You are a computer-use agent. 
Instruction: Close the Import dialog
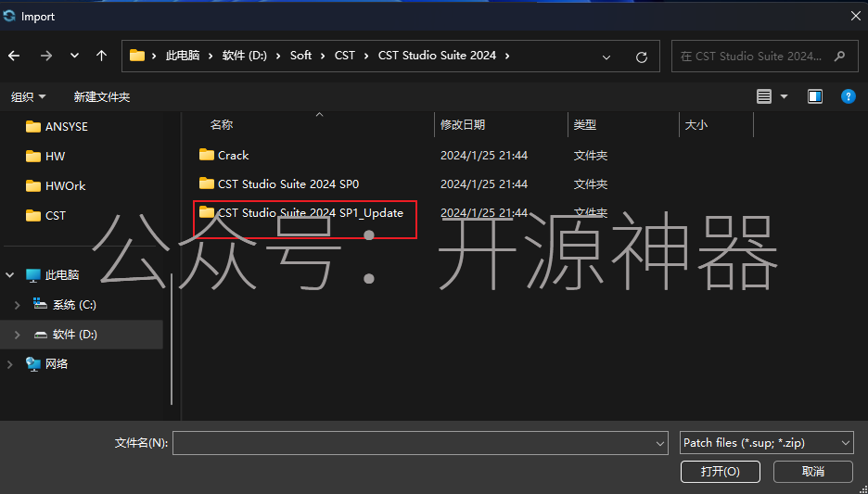coord(855,16)
